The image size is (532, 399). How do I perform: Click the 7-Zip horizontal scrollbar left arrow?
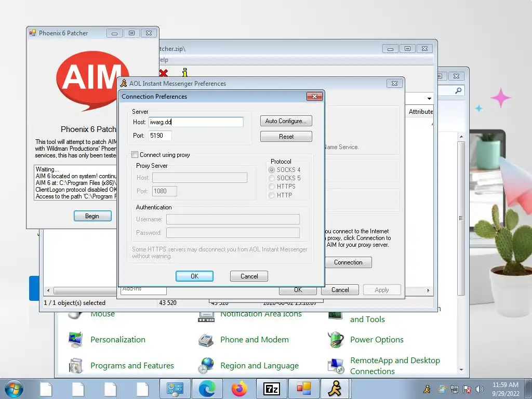(x=48, y=290)
